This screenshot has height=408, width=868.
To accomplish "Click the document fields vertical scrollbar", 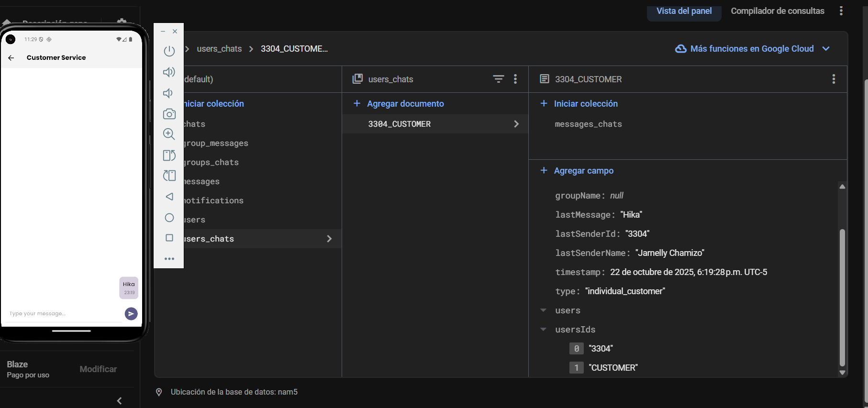I will point(842,297).
